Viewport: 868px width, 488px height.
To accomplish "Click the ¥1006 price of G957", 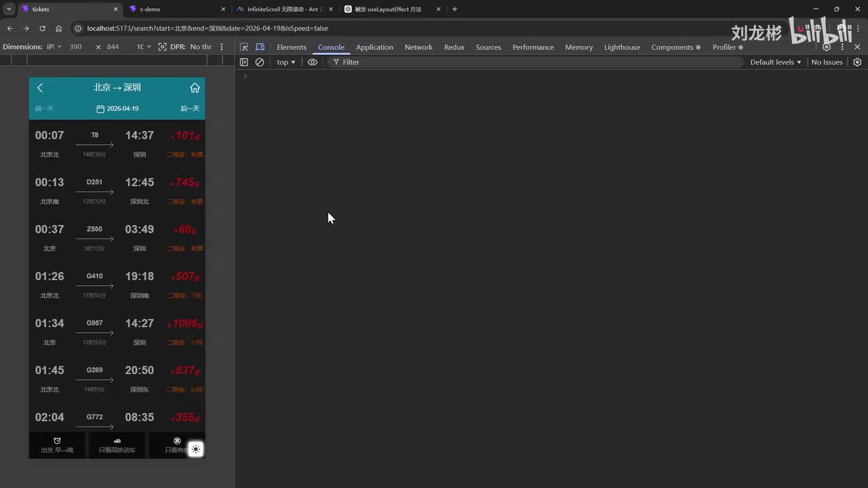I will point(185,323).
